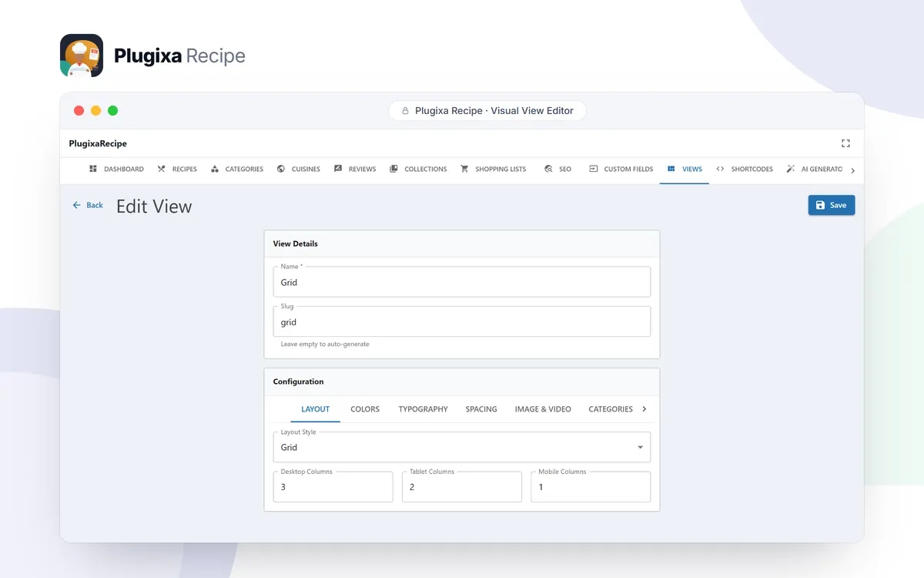Click the back arrow icon

pos(76,205)
